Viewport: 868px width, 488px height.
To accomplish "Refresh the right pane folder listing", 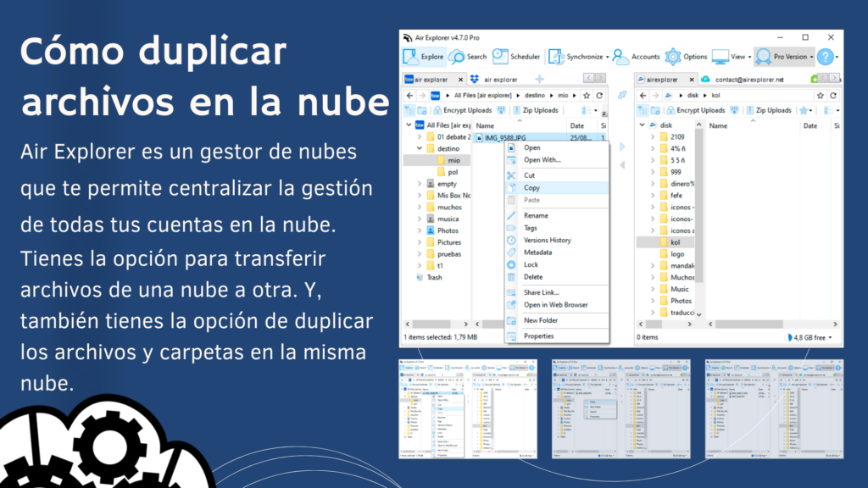I will click(x=833, y=95).
